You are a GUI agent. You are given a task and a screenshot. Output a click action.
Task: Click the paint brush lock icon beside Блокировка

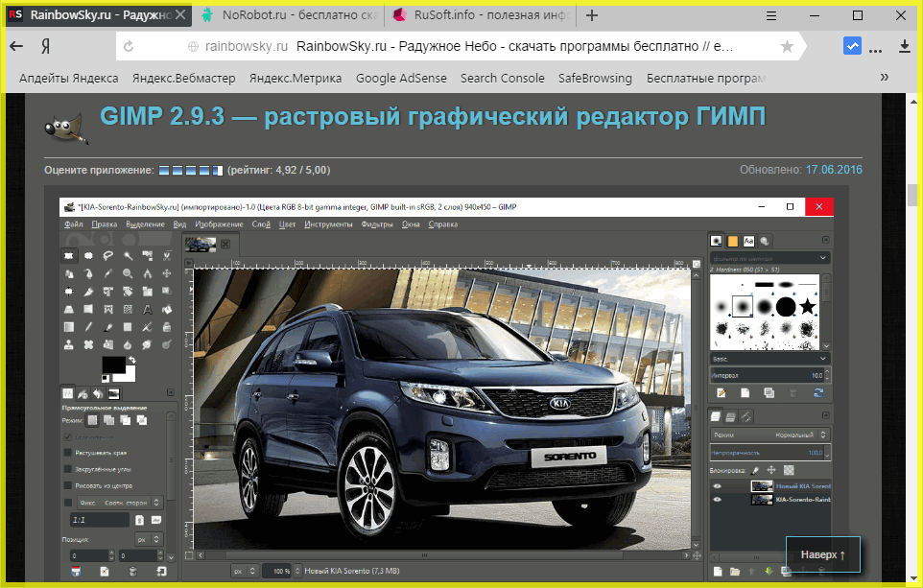(755, 470)
